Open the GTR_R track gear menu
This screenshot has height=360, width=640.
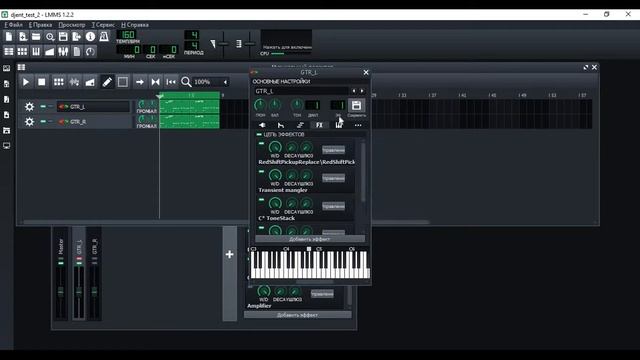click(29, 122)
